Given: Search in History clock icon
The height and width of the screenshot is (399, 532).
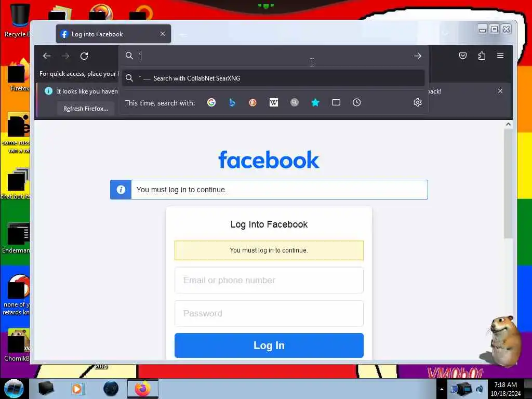Looking at the screenshot, I should pyautogui.click(x=356, y=102).
